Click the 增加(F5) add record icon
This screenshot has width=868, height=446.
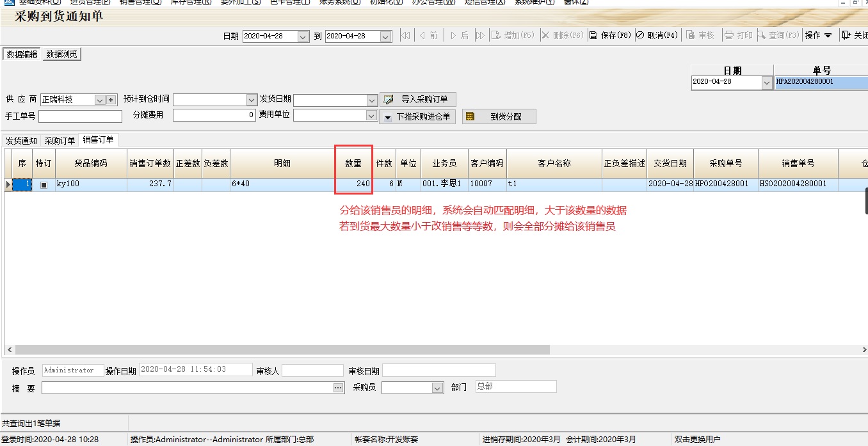495,35
